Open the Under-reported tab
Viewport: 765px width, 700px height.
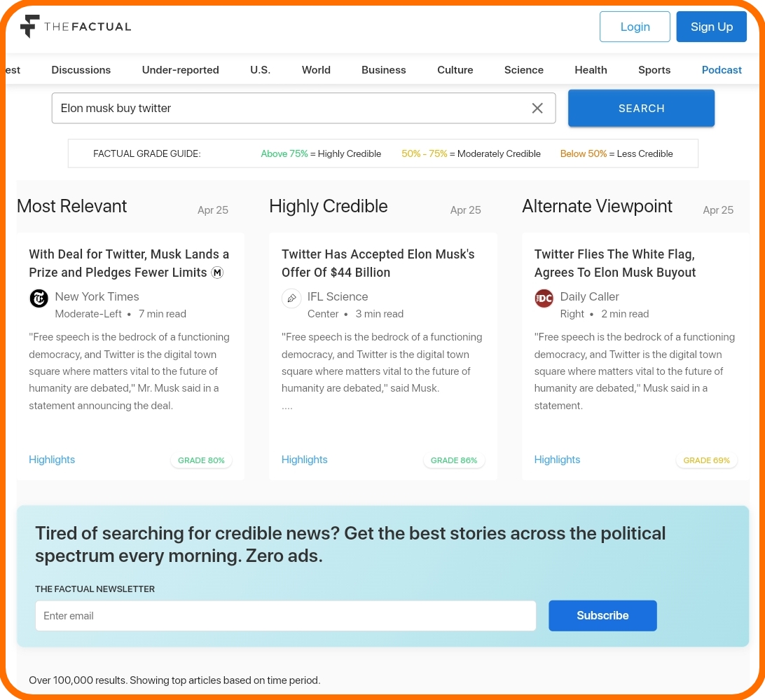181,70
